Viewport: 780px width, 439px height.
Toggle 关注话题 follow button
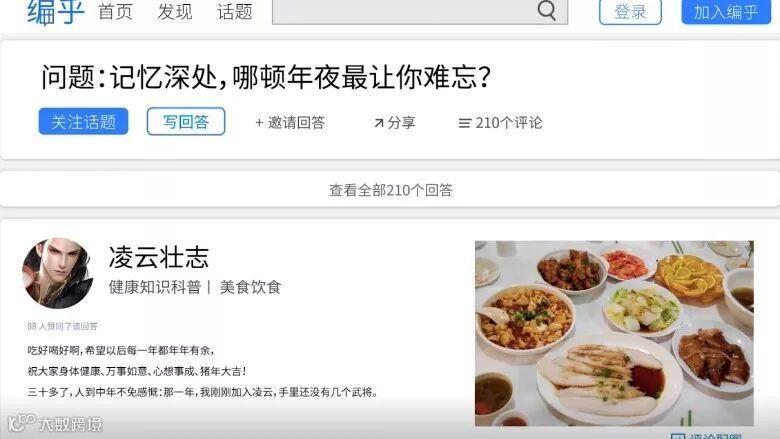(84, 121)
